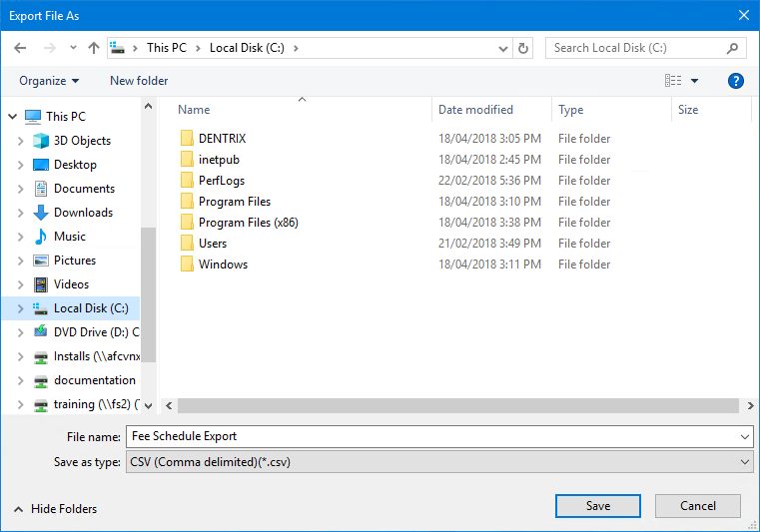The width and height of the screenshot is (760, 532).
Task: Select the DENTRIX folder icon
Action: [x=187, y=139]
